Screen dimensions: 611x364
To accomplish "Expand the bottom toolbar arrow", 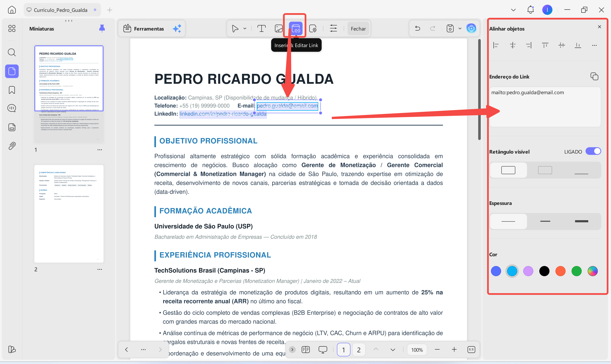I will point(292,350).
